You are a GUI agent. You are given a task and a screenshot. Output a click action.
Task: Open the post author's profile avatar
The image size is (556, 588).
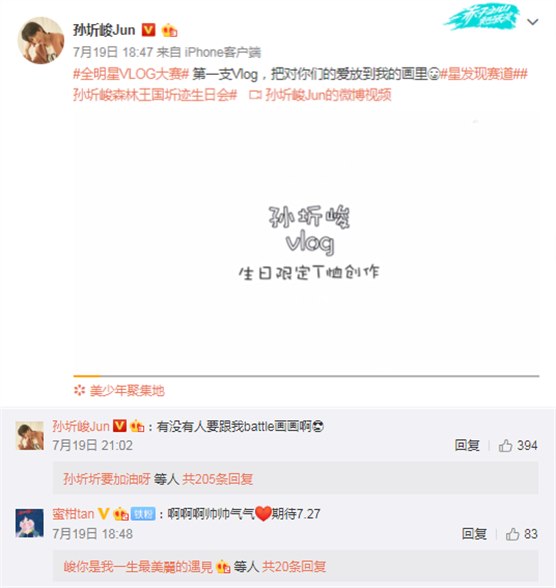point(40,40)
